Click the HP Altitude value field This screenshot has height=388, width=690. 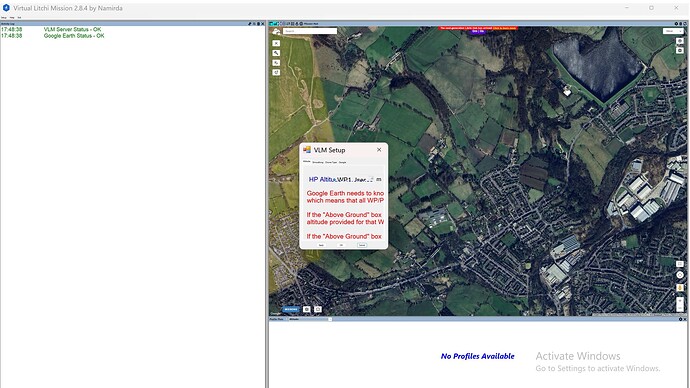pyautogui.click(x=356, y=179)
